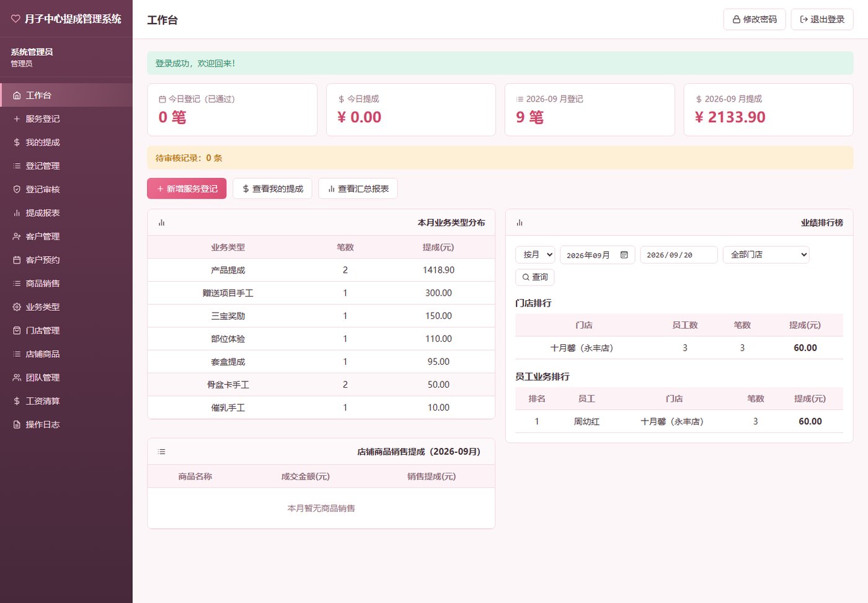Click 退出登录 to log out

(822, 19)
